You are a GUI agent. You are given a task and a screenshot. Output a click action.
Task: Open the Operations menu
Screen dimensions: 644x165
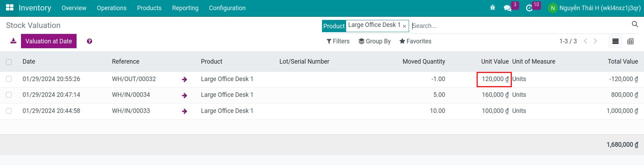point(112,8)
